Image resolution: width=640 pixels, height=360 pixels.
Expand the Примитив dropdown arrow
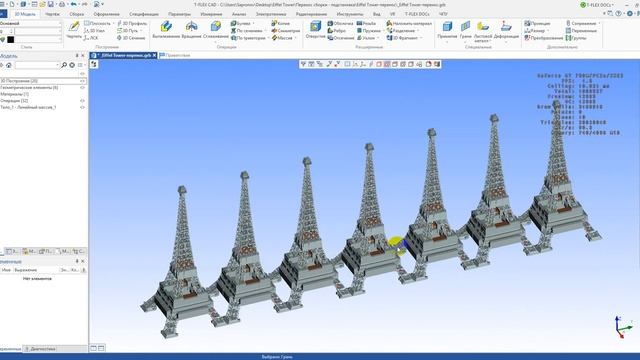point(447,42)
